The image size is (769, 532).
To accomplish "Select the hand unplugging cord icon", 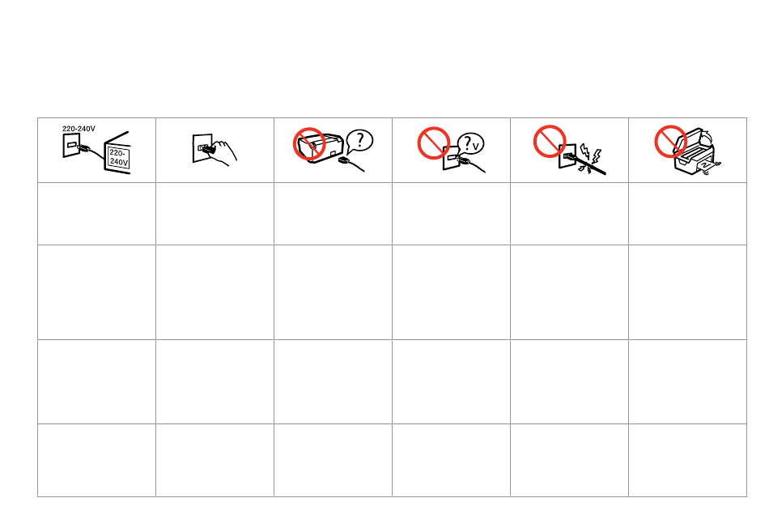I will [215, 150].
